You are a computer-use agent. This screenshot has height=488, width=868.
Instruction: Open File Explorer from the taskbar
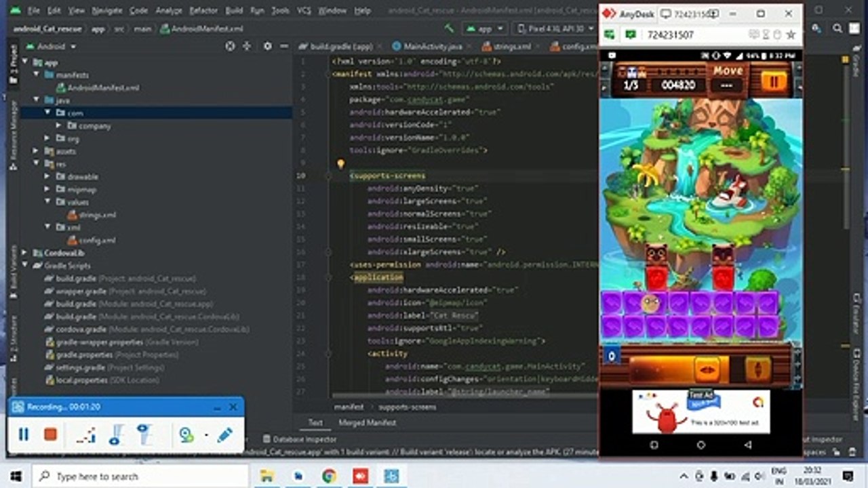click(267, 476)
